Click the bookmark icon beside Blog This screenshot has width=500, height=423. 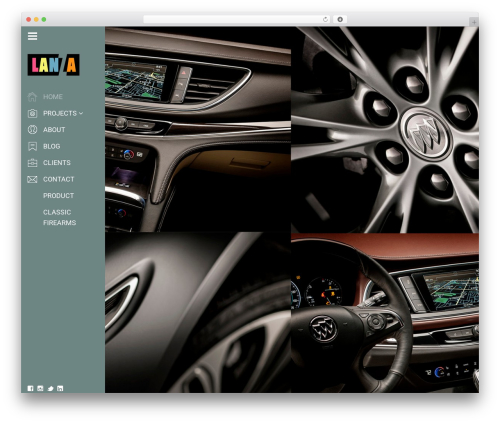32,146
